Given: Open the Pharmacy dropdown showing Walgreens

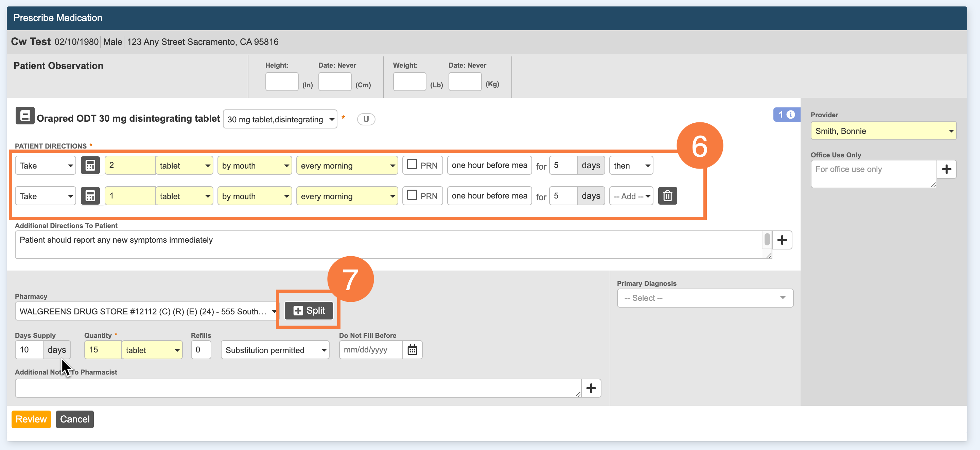Looking at the screenshot, I should 146,311.
